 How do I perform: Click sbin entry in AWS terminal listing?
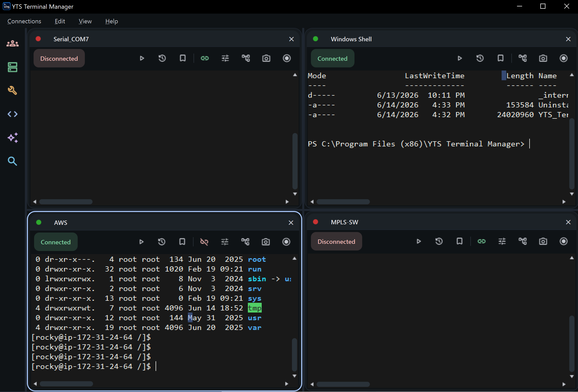257,279
